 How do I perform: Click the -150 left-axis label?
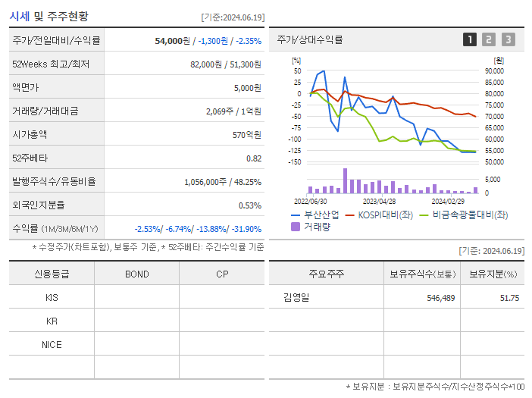pos(295,162)
